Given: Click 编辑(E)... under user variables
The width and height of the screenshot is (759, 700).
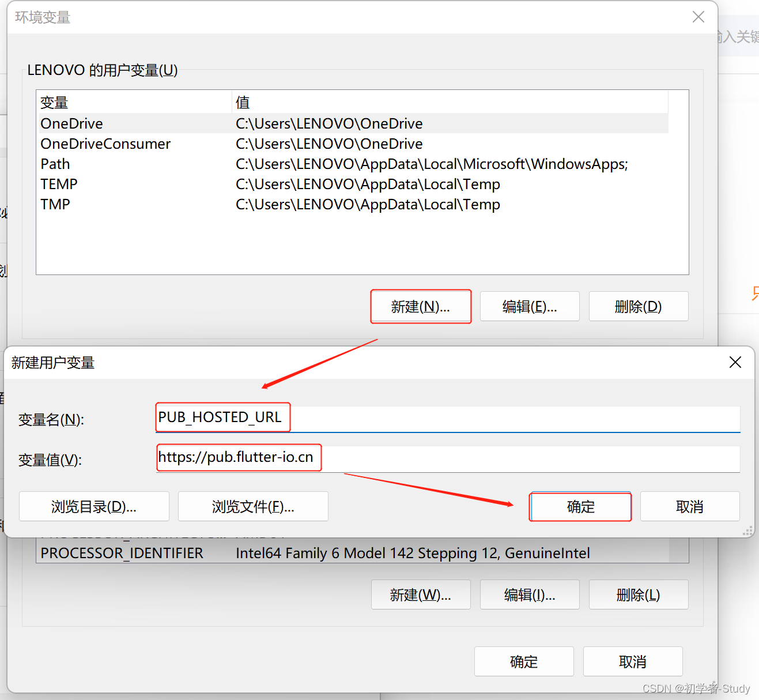Looking at the screenshot, I should tap(530, 306).
